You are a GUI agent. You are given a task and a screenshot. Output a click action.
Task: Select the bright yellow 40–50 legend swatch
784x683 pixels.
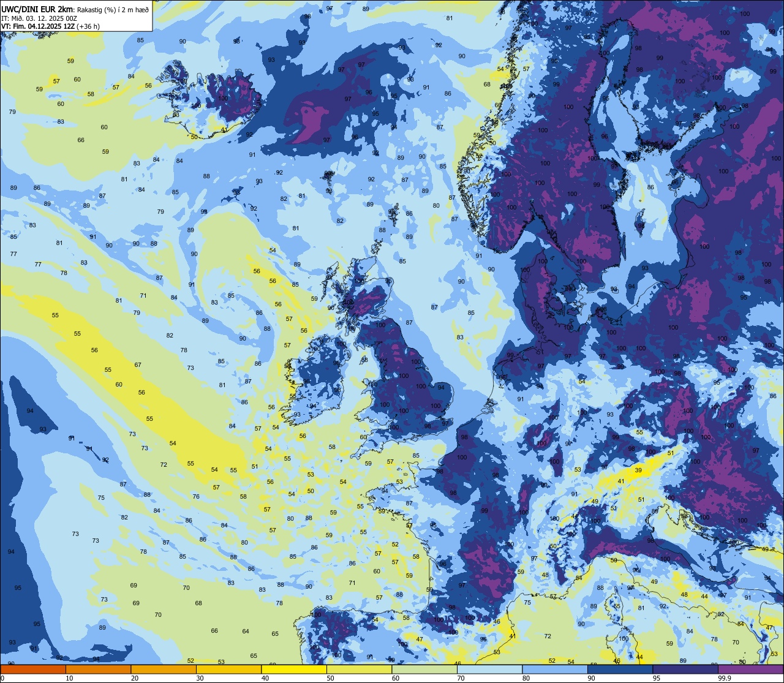(x=294, y=669)
